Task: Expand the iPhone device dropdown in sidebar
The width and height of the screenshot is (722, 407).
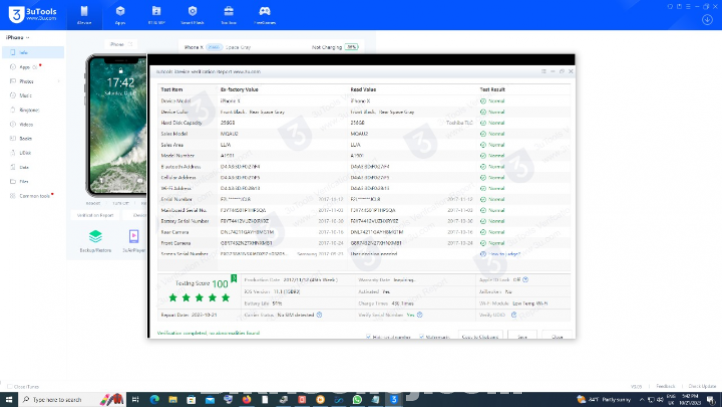Action: [x=17, y=37]
